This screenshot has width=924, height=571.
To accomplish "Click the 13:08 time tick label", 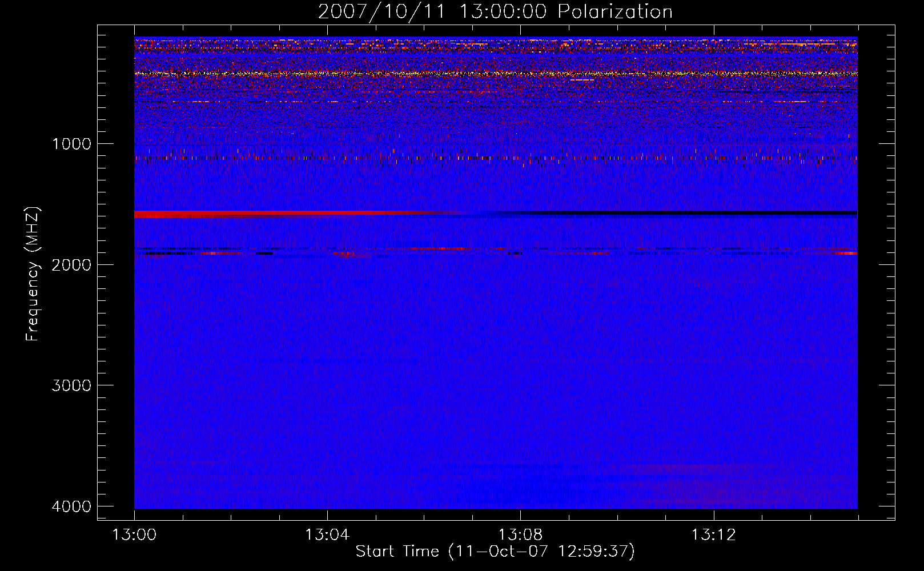I will coord(520,535).
